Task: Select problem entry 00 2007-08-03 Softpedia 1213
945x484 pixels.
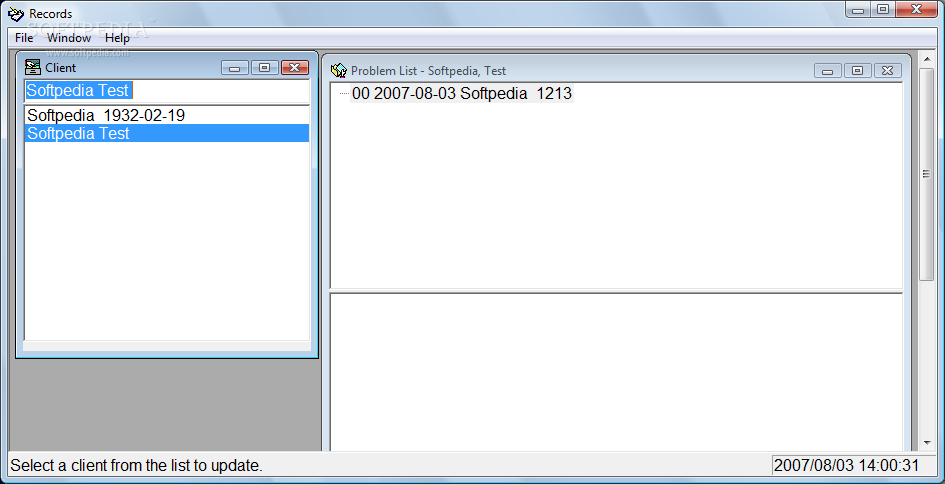Action: (x=462, y=93)
